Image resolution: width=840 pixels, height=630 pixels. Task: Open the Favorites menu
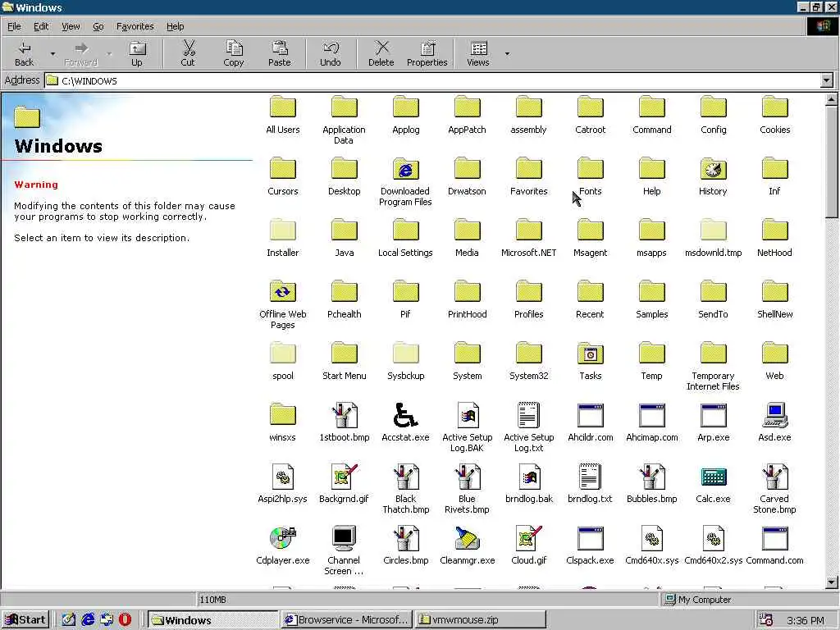click(x=135, y=26)
